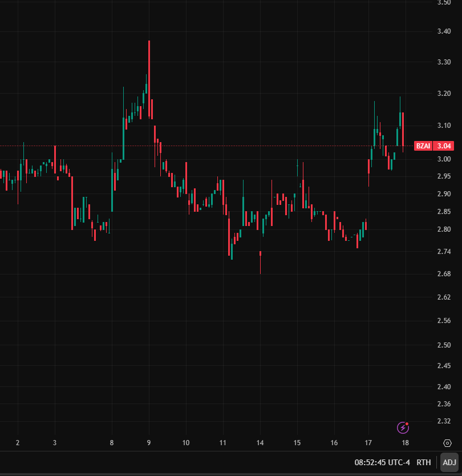This screenshot has height=476, width=462.
Task: Click date label 2 on time axis
Action: [x=18, y=443]
